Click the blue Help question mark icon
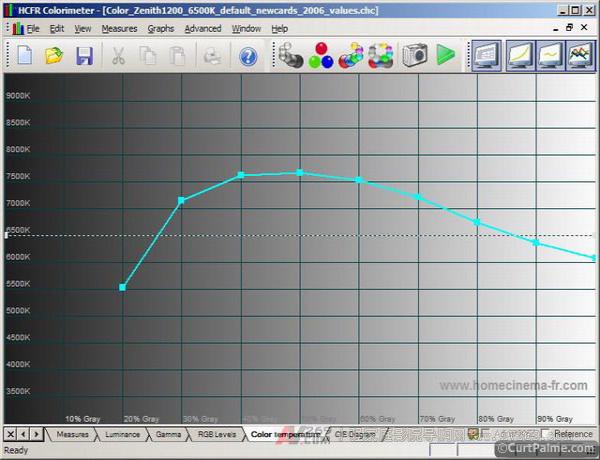 (x=248, y=56)
